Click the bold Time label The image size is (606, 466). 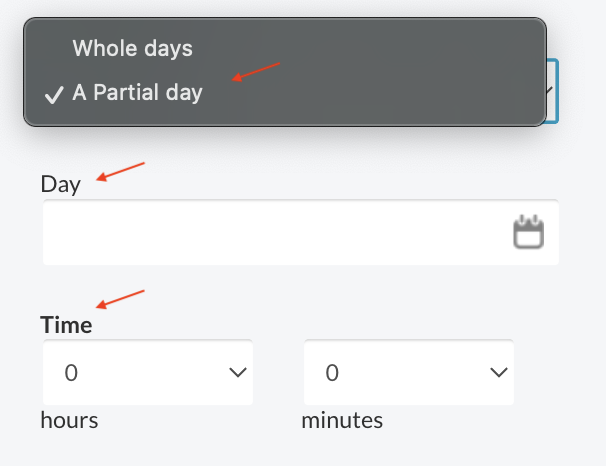66,325
